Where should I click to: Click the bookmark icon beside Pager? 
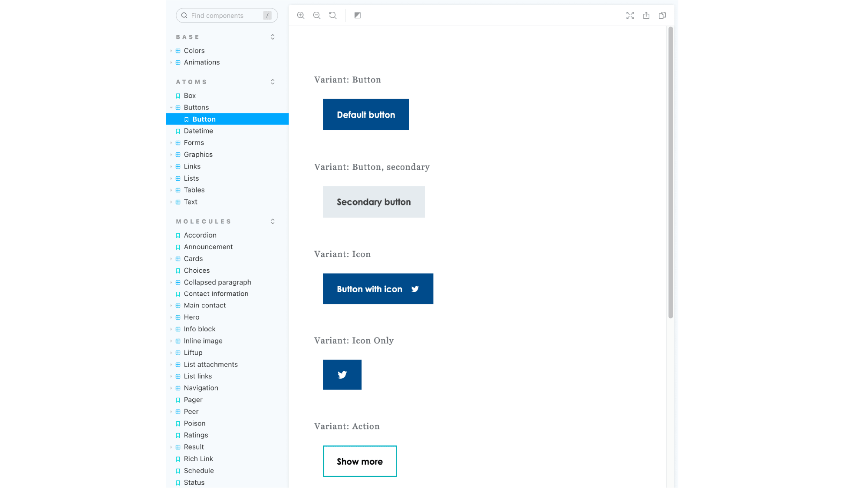pyautogui.click(x=178, y=400)
